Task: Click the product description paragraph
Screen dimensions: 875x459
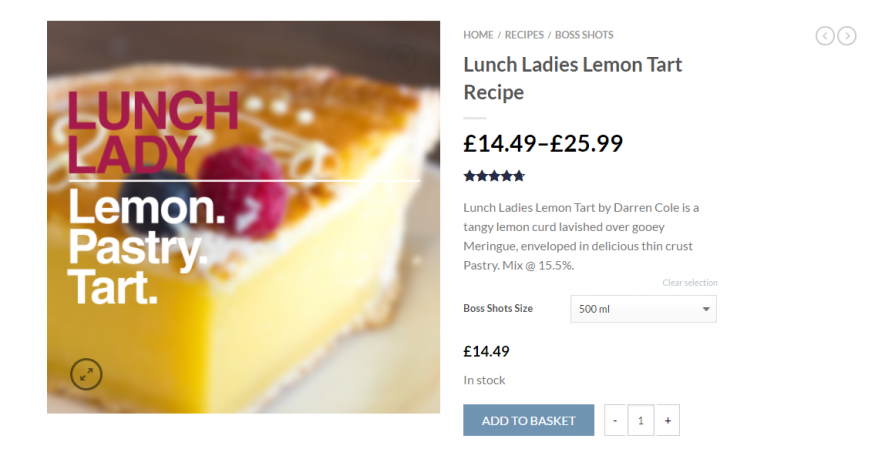Action: click(x=581, y=236)
